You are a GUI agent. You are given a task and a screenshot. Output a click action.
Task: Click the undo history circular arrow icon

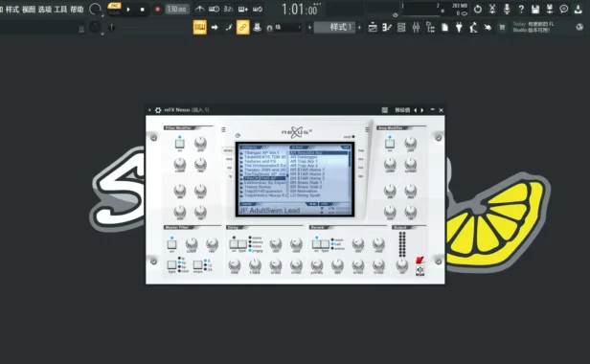pyautogui.click(x=478, y=9)
